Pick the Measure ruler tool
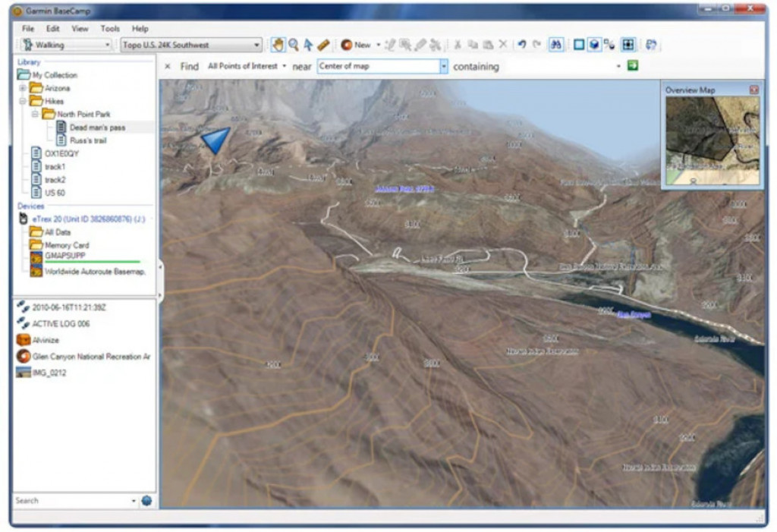 (323, 45)
